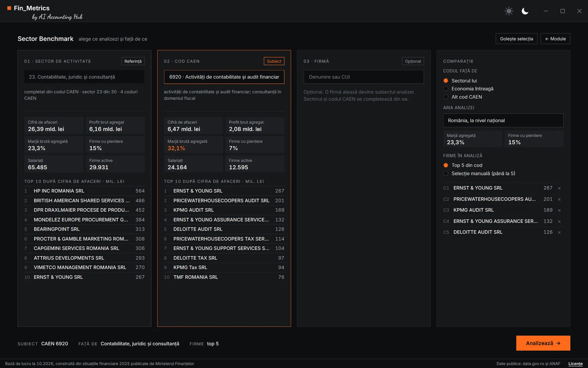Image resolution: width=588 pixels, height=368 pixels.
Task: Remove ERNST & YOUNG ASSURANCE SER... entry
Action: point(559,221)
